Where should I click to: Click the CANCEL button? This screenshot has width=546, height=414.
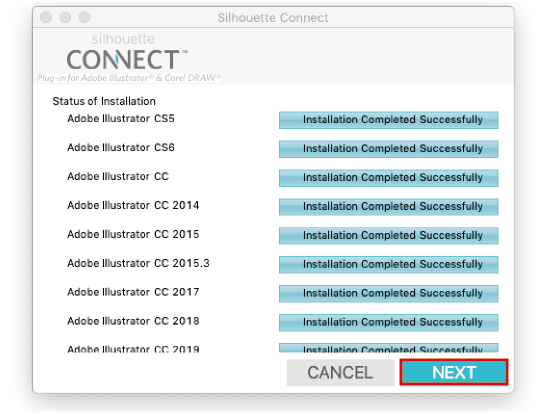coord(340,373)
